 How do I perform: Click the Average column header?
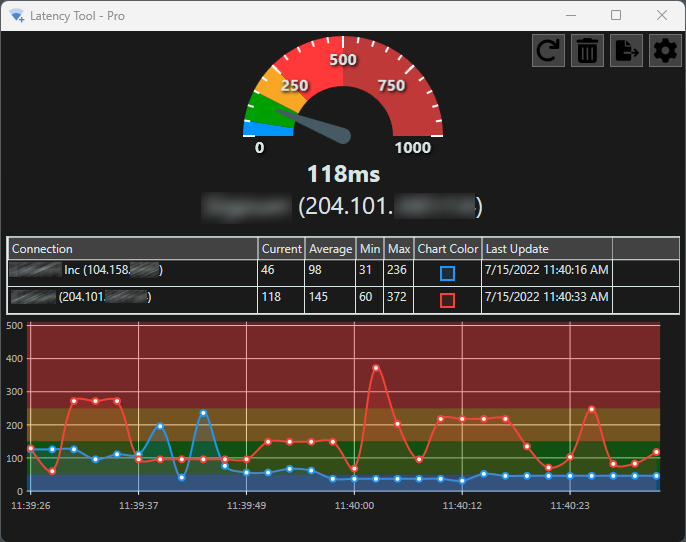[330, 249]
